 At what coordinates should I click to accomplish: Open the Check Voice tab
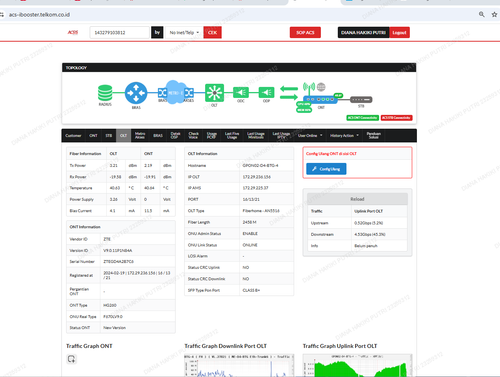194,135
